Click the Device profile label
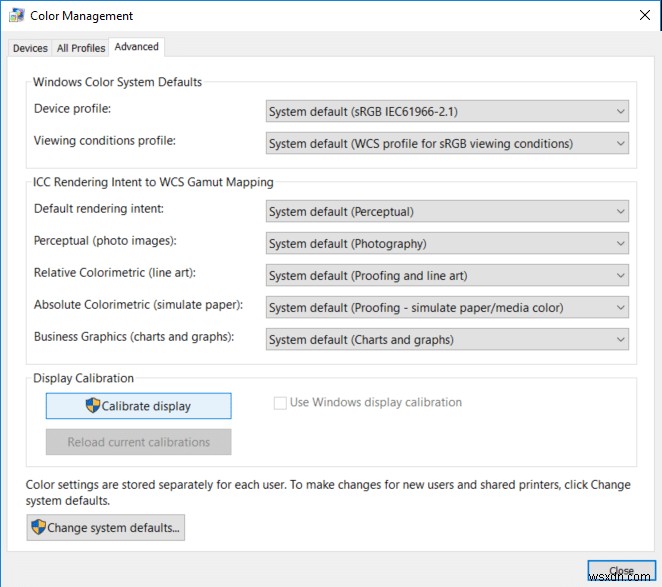662x587 pixels. 72,109
